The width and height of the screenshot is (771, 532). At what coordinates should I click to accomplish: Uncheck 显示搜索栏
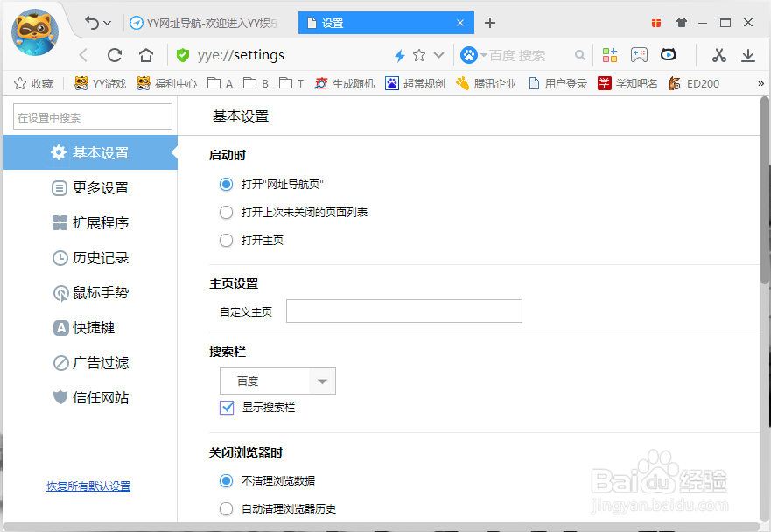click(x=226, y=407)
